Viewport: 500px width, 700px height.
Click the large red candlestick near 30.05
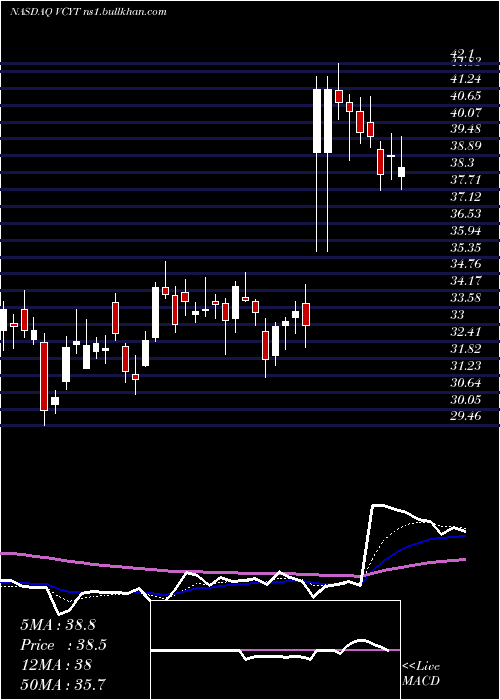44,376
